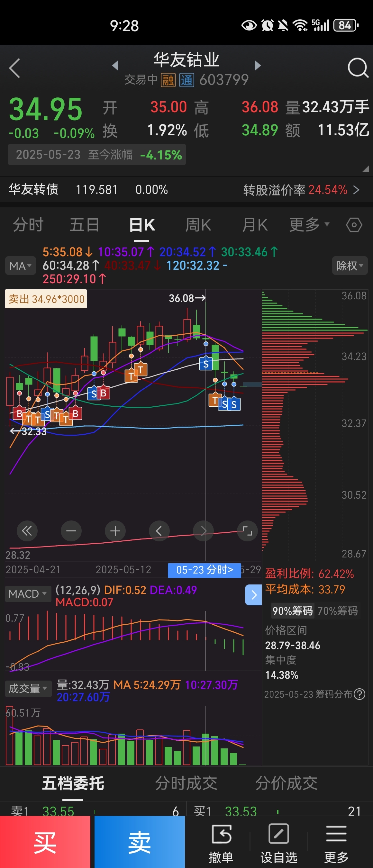
Task: Tap battery indicator in status bar
Action: (x=346, y=25)
